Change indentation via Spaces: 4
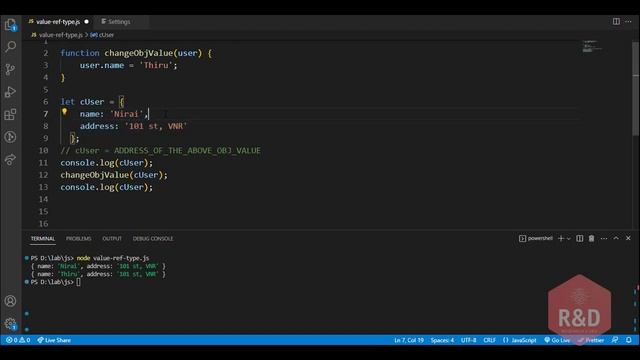The image size is (640, 360). pos(442,340)
